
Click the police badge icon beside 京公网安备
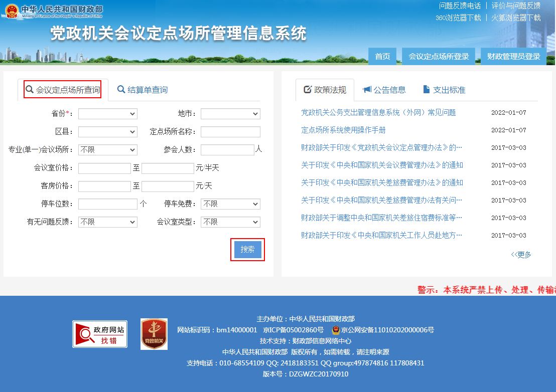[336, 330]
